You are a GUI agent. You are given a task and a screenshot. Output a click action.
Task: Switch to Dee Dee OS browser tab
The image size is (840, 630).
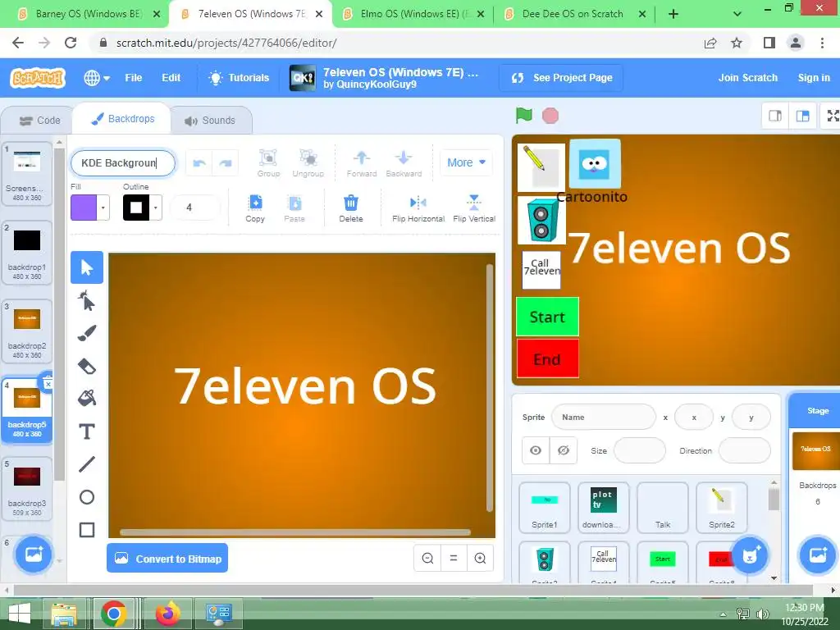click(x=573, y=14)
